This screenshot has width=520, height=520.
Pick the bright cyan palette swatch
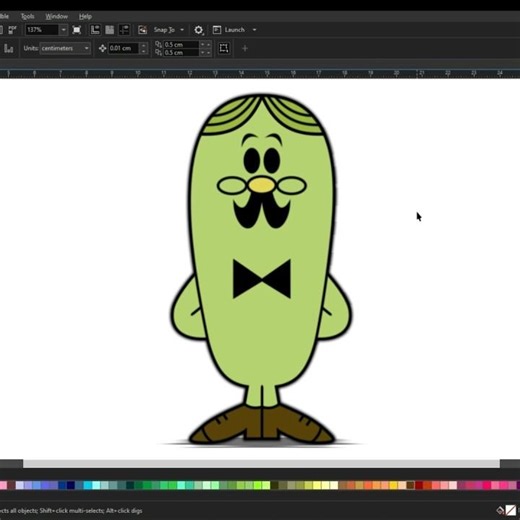(x=88, y=485)
